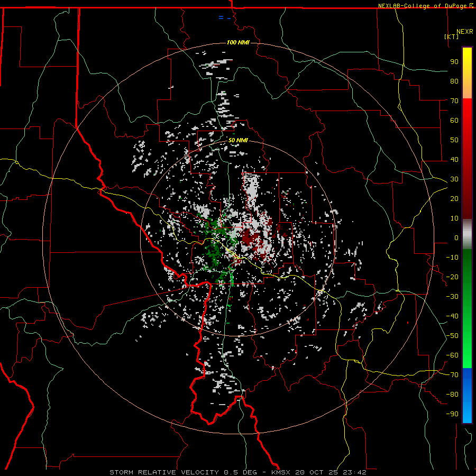Click the -30 value on velocity scale

(452, 297)
